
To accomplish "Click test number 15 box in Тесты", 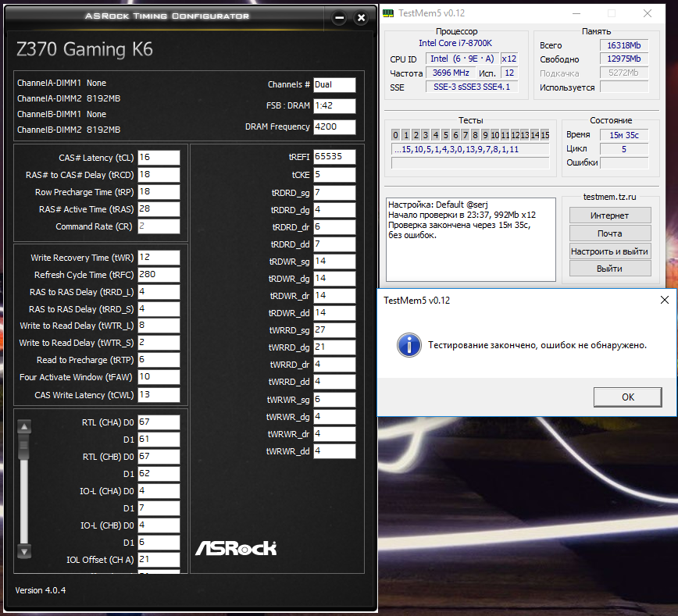I will [x=545, y=135].
